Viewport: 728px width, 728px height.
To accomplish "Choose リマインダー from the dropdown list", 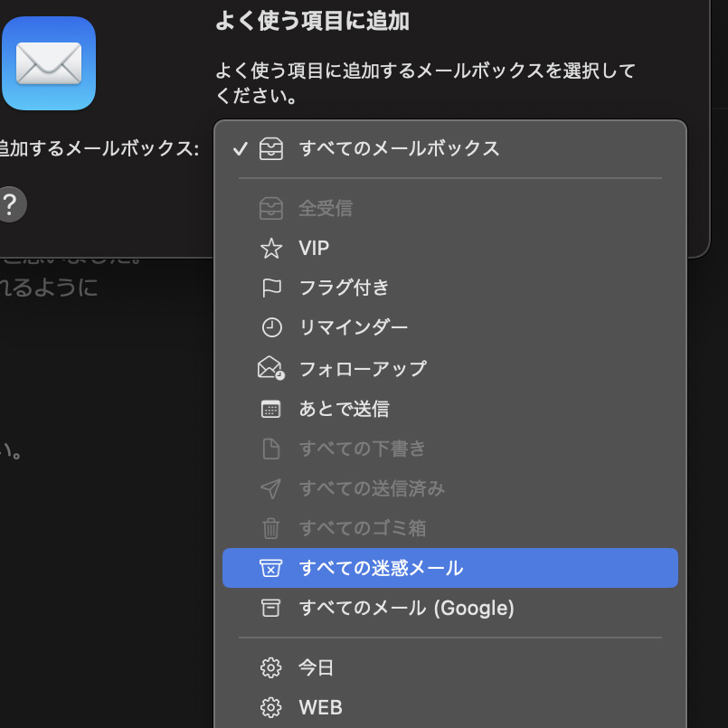I will tap(359, 327).
